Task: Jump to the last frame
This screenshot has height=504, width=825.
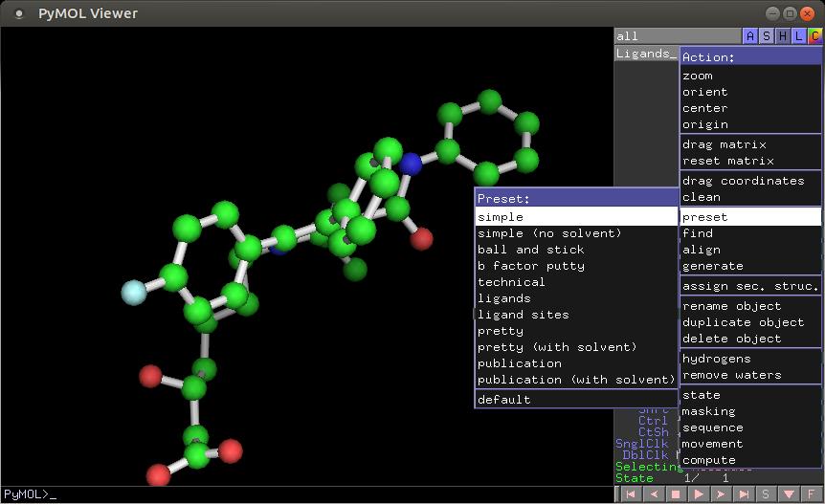Action: click(744, 494)
